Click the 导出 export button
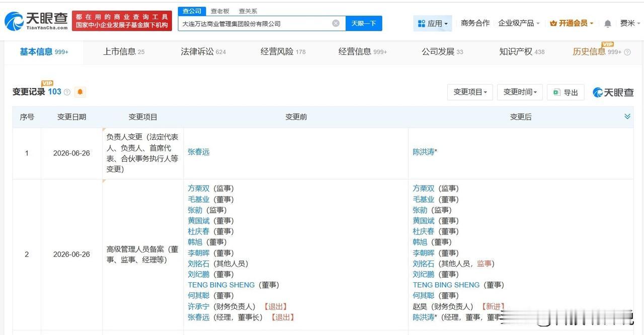This screenshot has height=335, width=644. (x=566, y=92)
